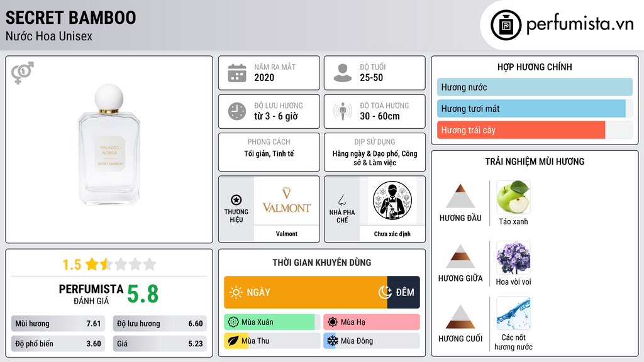Click the middle notes pyramid icon
The image size is (644, 362).
pyautogui.click(x=460, y=256)
